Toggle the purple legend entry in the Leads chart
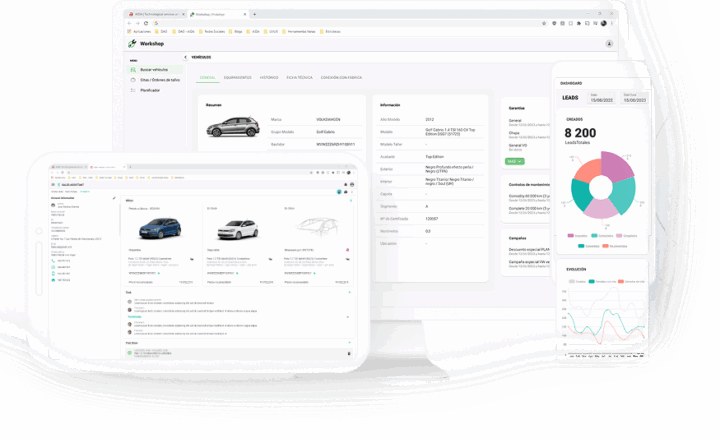 [577, 236]
